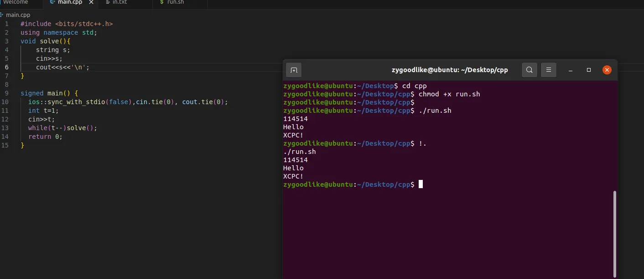The width and height of the screenshot is (644, 279).
Task: Maximize the terminal window
Action: [589, 70]
